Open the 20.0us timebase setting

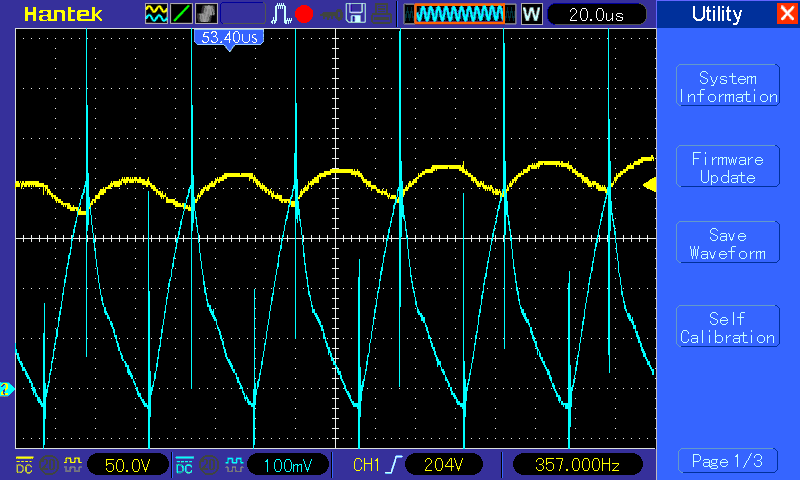[593, 14]
